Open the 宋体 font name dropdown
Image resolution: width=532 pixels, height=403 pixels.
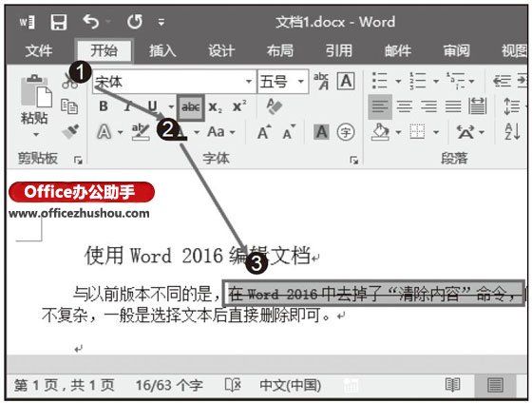pyautogui.click(x=249, y=82)
